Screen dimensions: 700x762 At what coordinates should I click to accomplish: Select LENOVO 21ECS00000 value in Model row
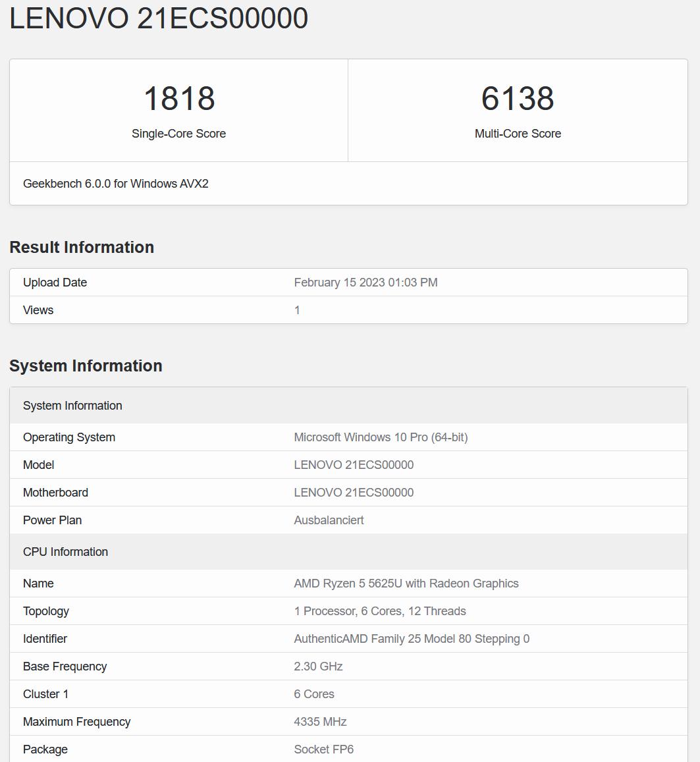tap(354, 465)
